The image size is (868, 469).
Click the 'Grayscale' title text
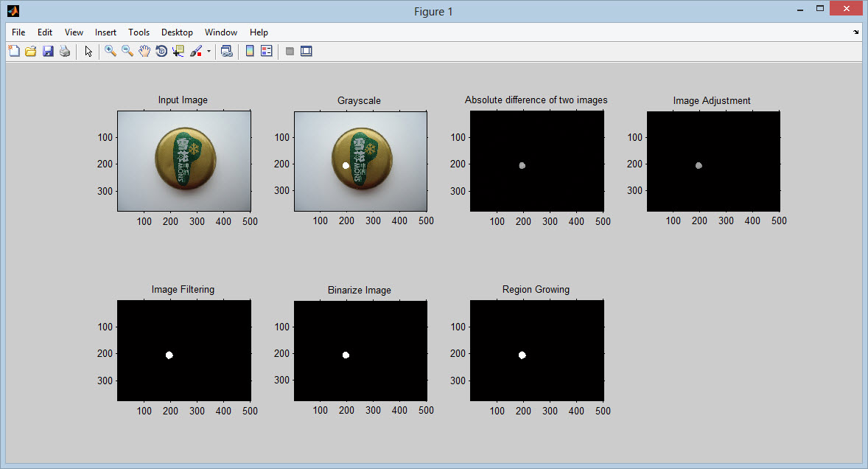pyautogui.click(x=360, y=101)
